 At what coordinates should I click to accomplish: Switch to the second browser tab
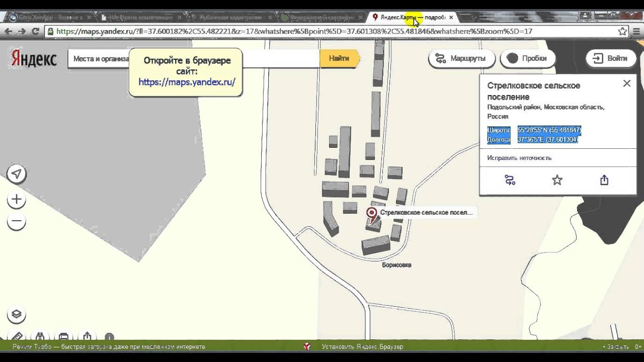tap(141, 17)
